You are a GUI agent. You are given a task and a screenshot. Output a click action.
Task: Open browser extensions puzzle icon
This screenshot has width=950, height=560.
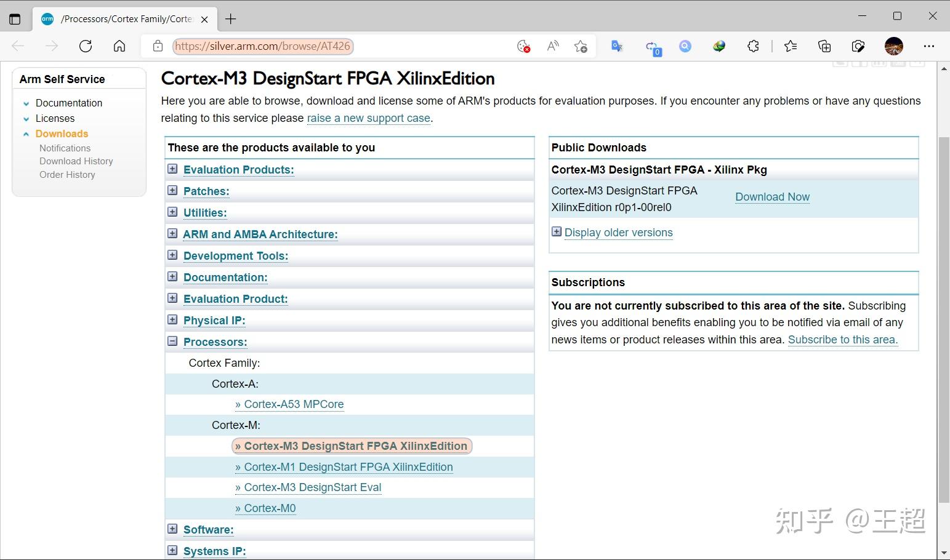click(x=753, y=46)
